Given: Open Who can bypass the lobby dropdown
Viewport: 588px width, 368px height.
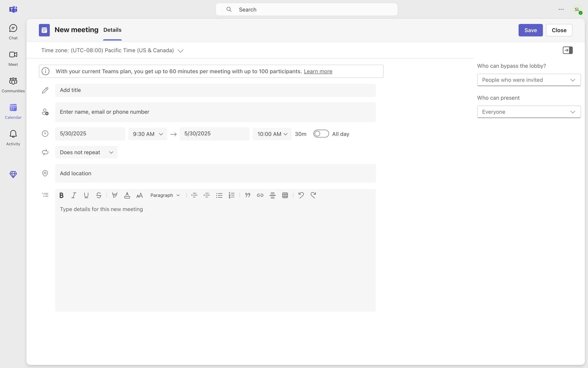Looking at the screenshot, I should coord(529,80).
